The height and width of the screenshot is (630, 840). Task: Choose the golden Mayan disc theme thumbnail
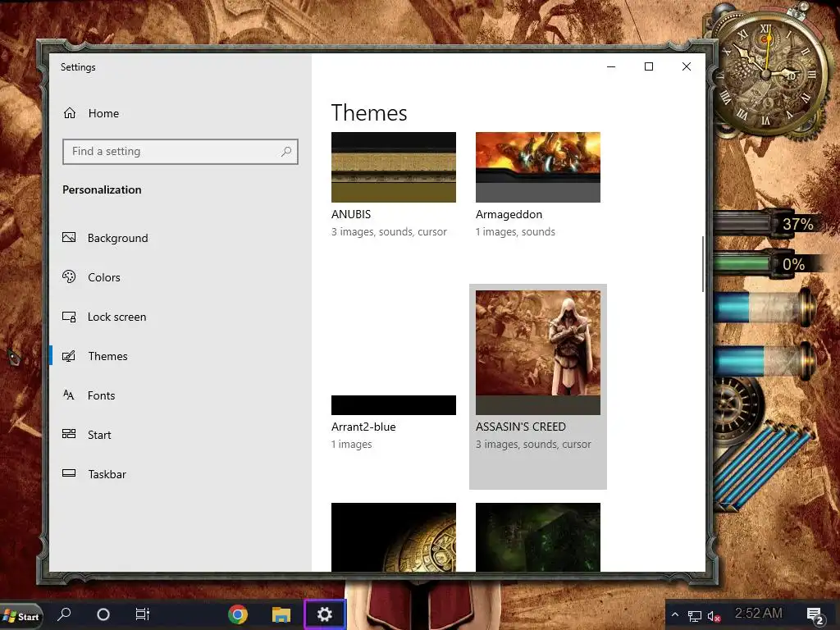(394, 536)
